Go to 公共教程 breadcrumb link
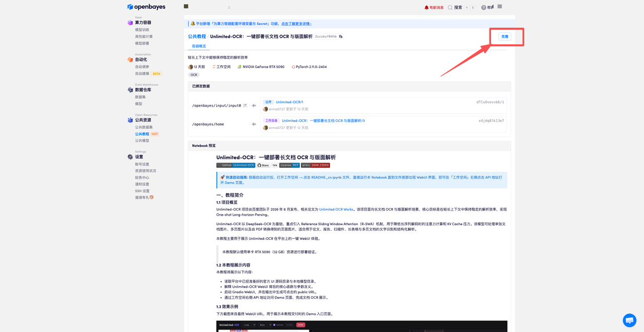 click(x=197, y=37)
